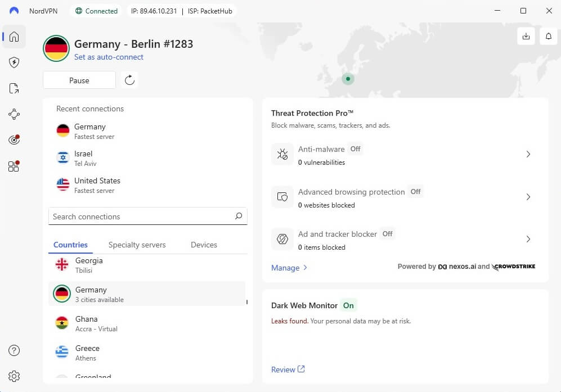
Task: Enable the Ad and tracker blocker
Action: [387, 233]
